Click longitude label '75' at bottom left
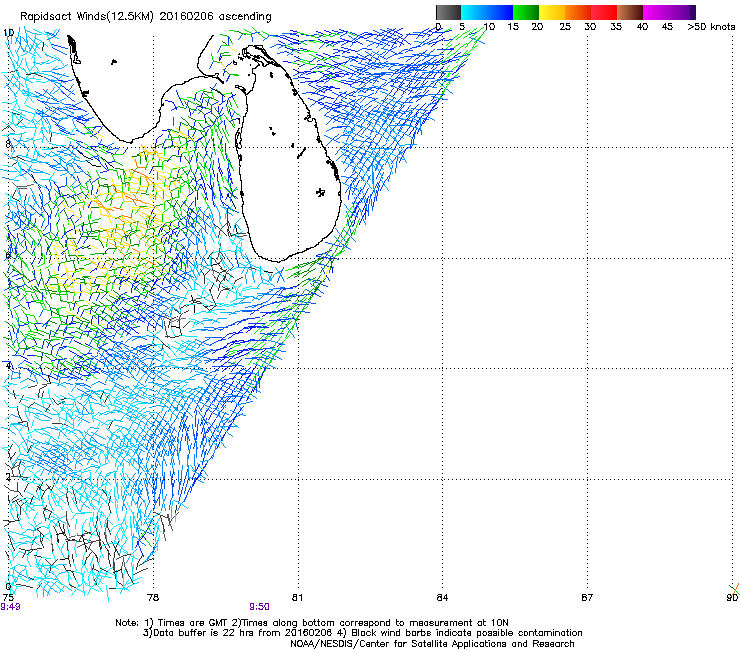This screenshot has width=740, height=650. pyautogui.click(x=8, y=598)
